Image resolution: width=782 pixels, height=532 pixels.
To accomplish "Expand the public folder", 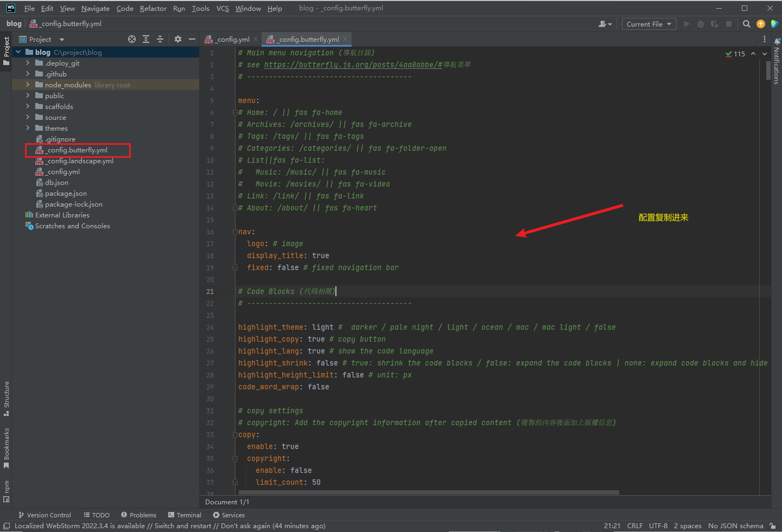I will tap(28, 95).
